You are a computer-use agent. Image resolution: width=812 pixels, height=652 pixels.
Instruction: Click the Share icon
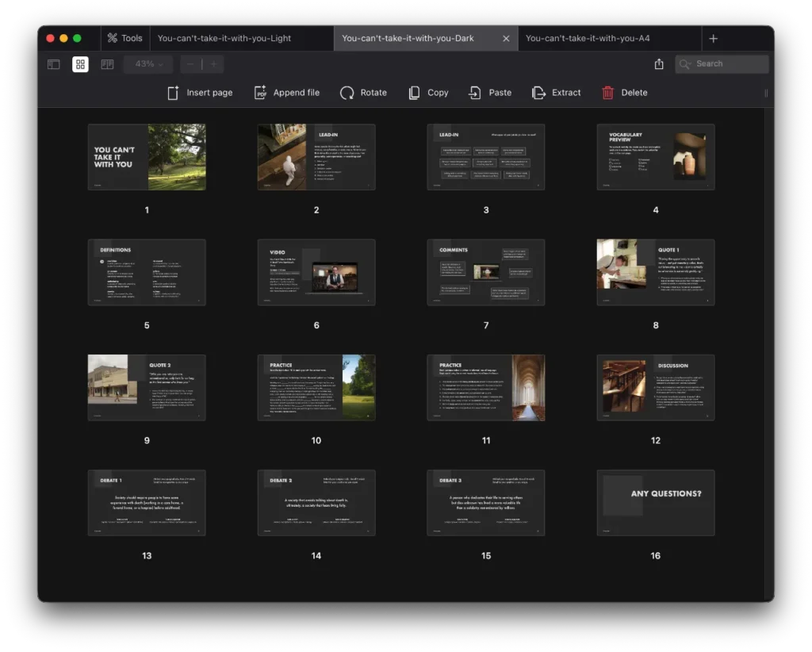click(659, 64)
